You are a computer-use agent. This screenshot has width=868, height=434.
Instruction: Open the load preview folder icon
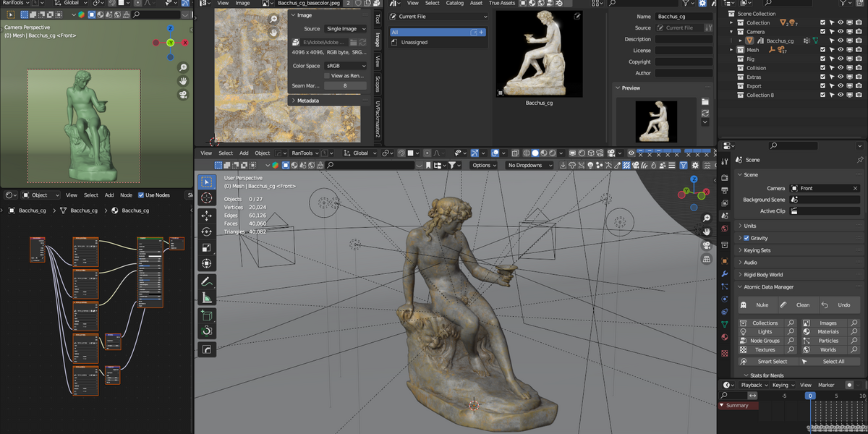(x=705, y=101)
